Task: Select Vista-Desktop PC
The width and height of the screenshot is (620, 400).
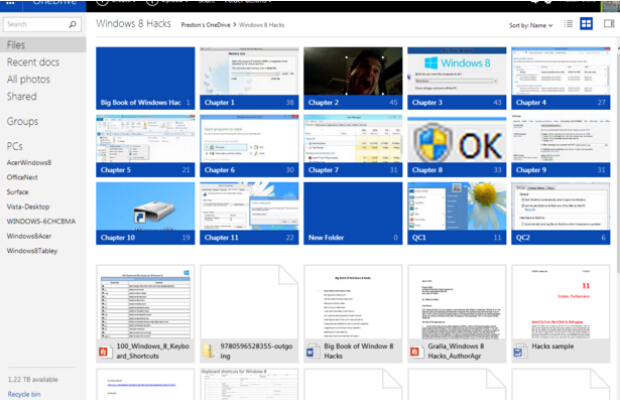Action: [28, 207]
